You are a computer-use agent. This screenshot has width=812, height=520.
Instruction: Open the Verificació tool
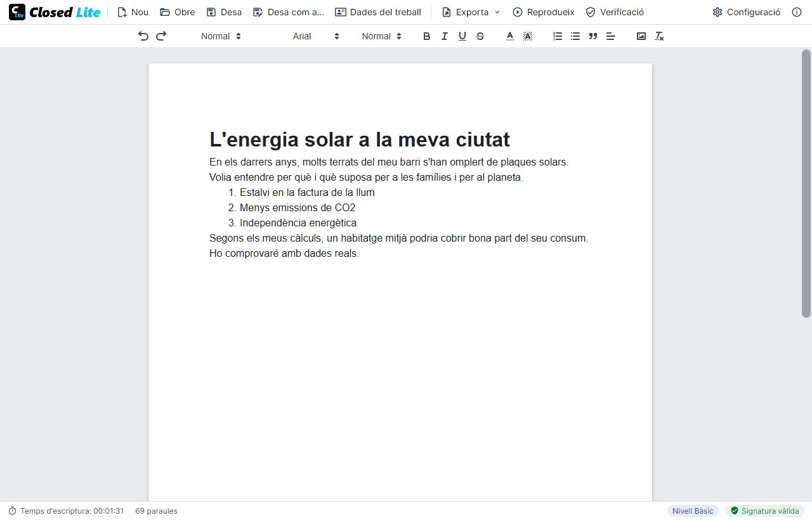615,12
